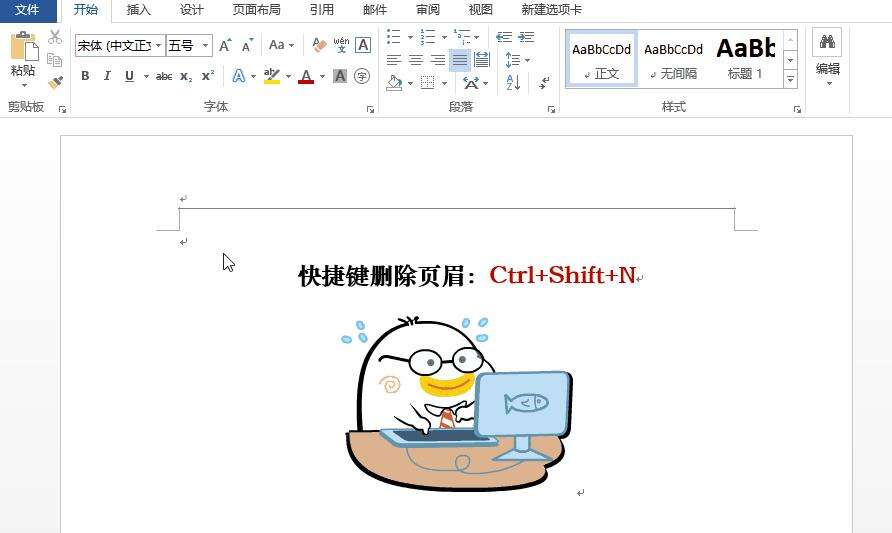This screenshot has height=533, width=892.
Task: Click the duck at computer cartoon image
Action: coord(456,403)
